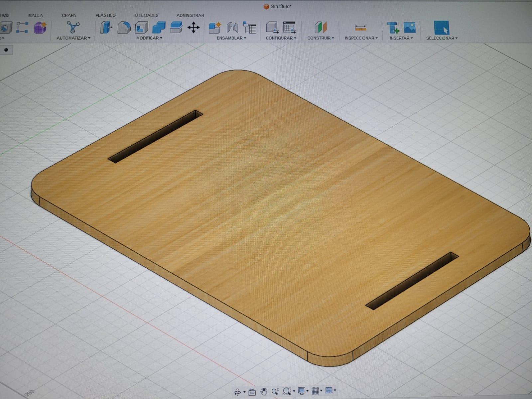This screenshot has height=399, width=532.
Task: Switch to the UTILIDADES tab
Action: click(147, 15)
